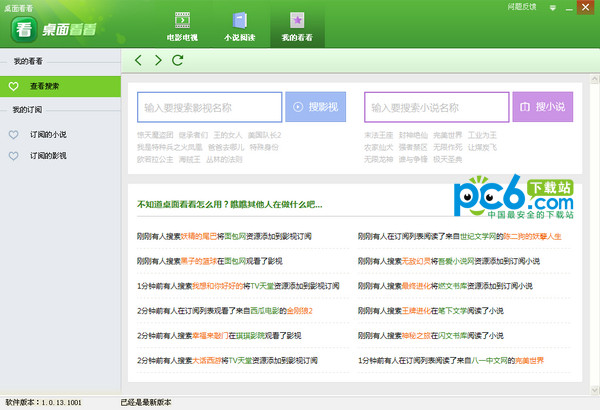Select hot search 美国队长2
The image size is (600, 410).
(264, 135)
